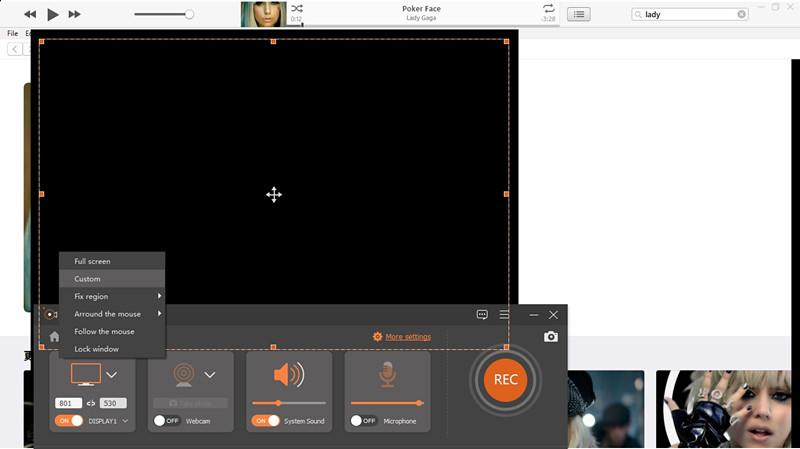Expand the display region dropdown arrow
This screenshot has width=800, height=449.
112,375
